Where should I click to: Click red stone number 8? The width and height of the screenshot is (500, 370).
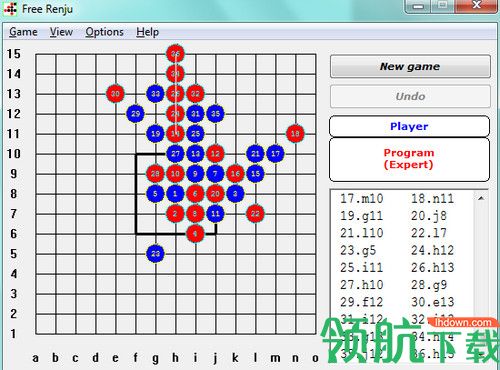tap(195, 214)
